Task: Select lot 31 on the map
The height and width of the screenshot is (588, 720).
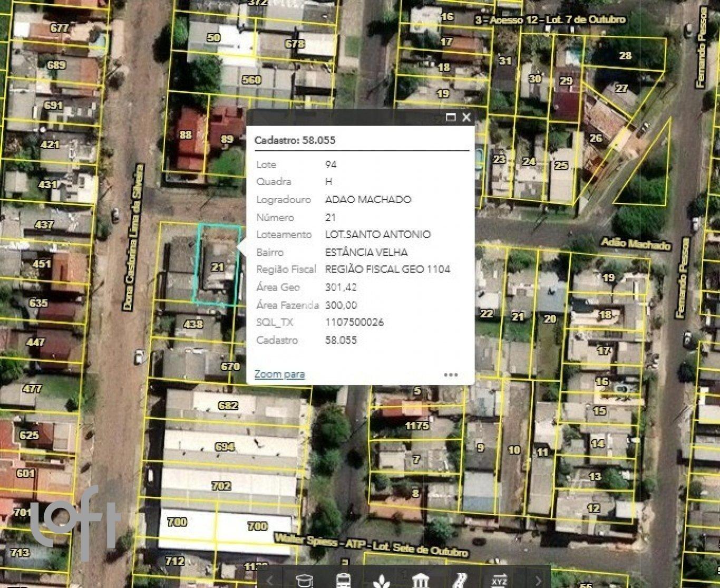Action: pyautogui.click(x=505, y=61)
